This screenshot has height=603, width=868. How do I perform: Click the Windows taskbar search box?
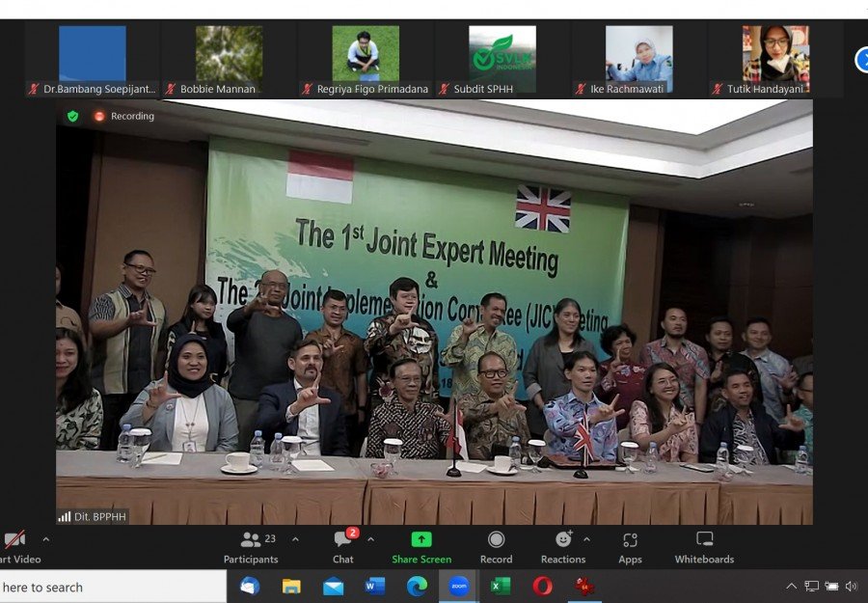click(x=106, y=587)
